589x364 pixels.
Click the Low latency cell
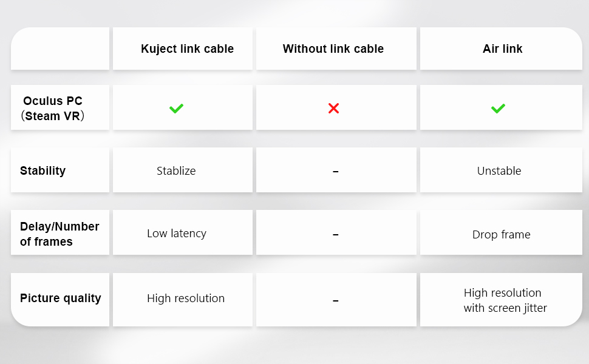tap(177, 234)
